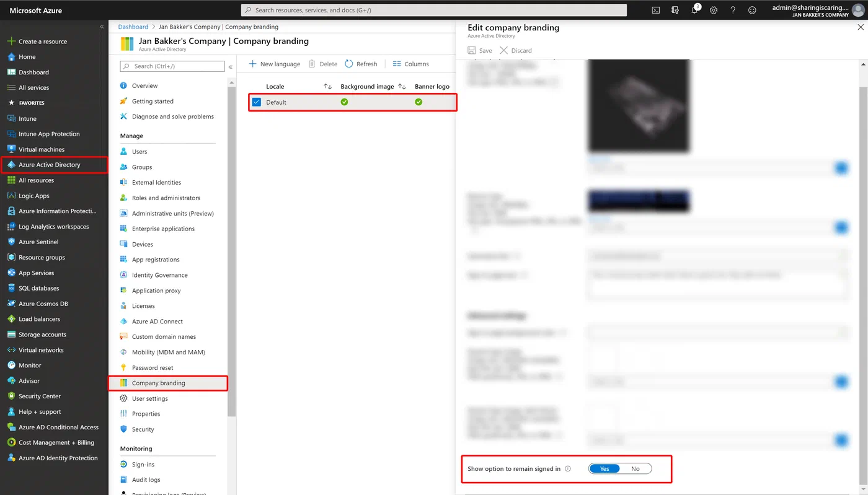Open Cloud Shell icon in top bar
Screen dimensions: 868x495
(x=655, y=11)
